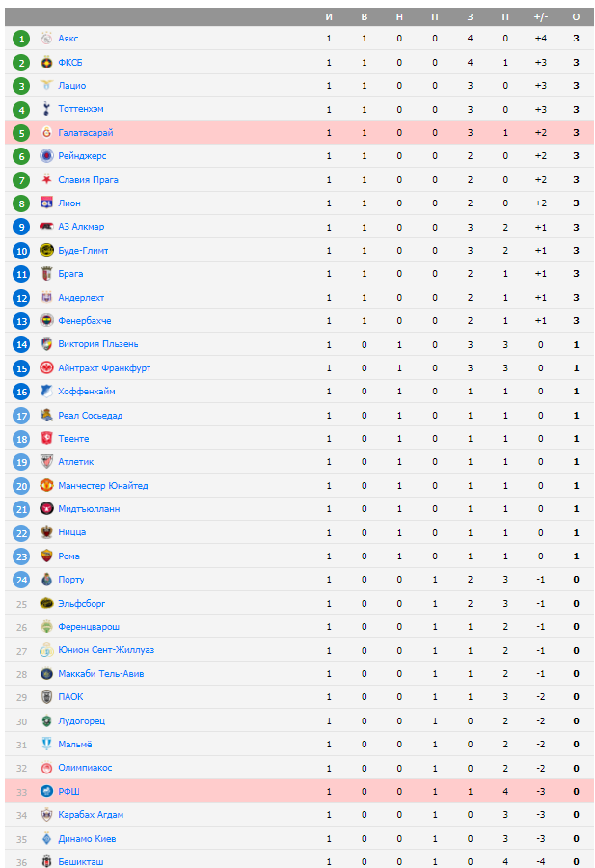The width and height of the screenshot is (595, 868).
Task: Open the Рейнджерс team link
Action: tap(82, 156)
